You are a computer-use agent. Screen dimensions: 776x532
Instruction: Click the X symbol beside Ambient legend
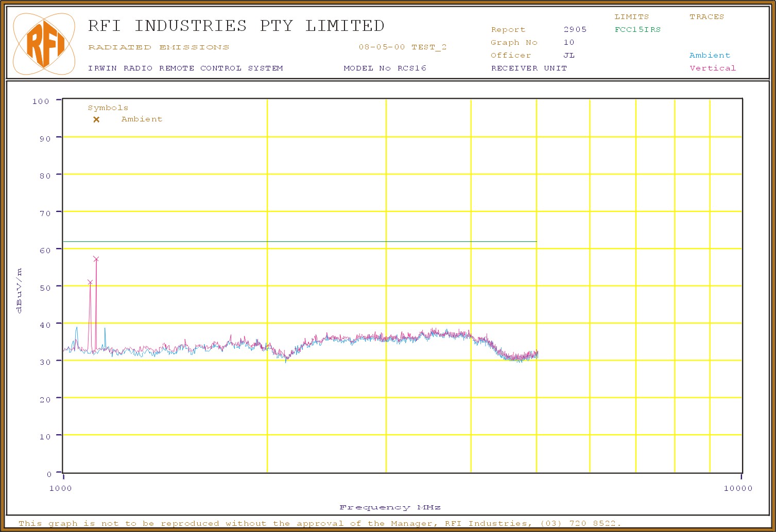coord(96,119)
